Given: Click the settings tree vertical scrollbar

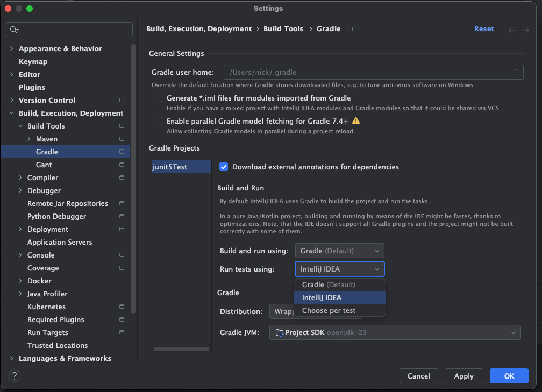Looking at the screenshot, I should point(133,179).
